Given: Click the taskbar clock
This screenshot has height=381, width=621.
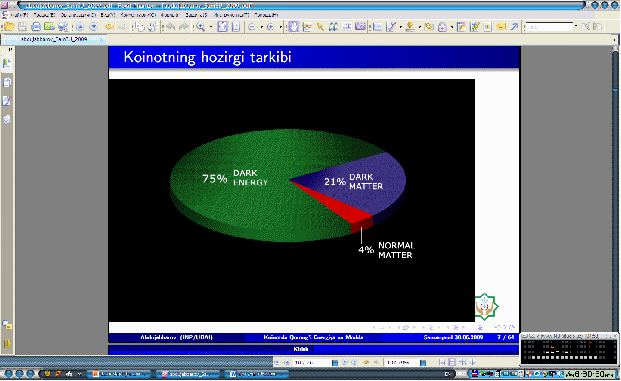Looking at the screenshot, I should coord(590,374).
